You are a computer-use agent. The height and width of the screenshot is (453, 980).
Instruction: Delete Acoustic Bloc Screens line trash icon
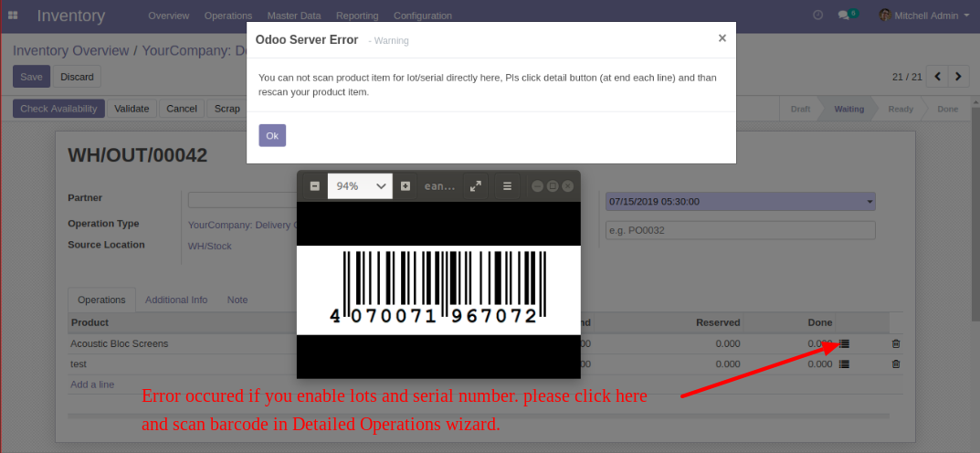[x=896, y=343]
